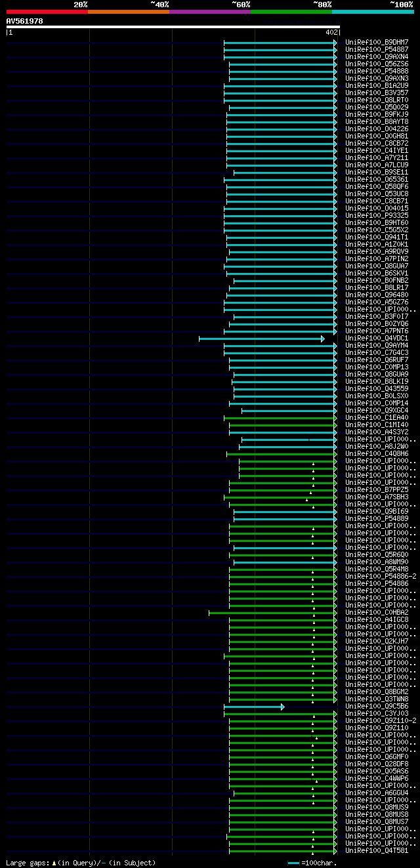Click the green ~80% identity color segment
420x868 pixels.
291,12
